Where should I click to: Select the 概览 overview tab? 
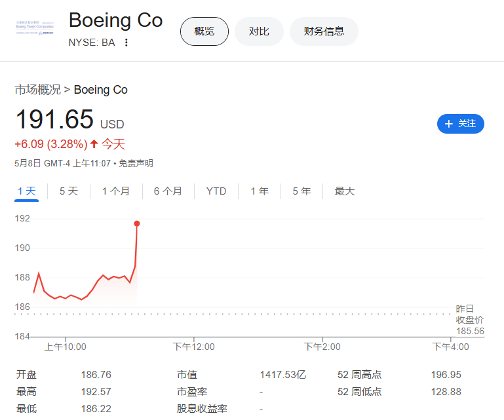(x=204, y=31)
